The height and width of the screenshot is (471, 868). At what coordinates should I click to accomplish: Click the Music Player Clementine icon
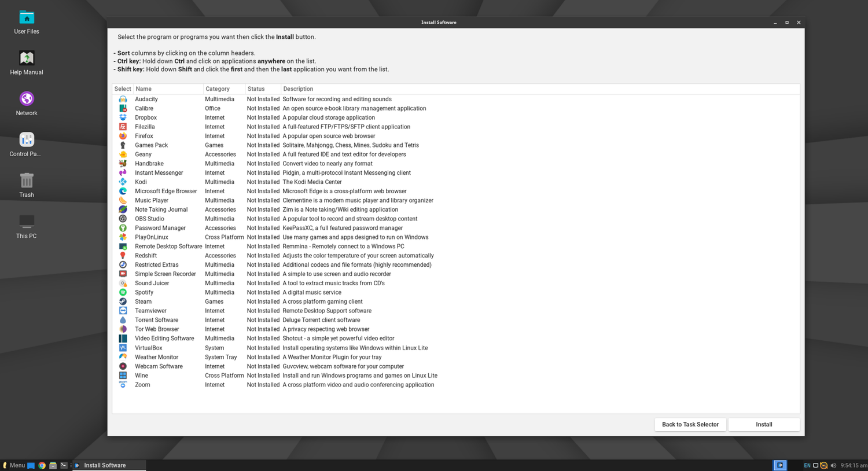(123, 201)
